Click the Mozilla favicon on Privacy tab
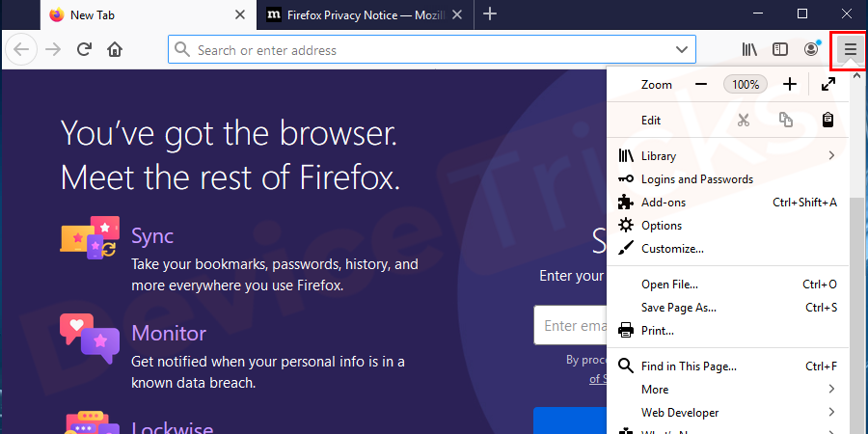The width and height of the screenshot is (868, 434). (273, 14)
